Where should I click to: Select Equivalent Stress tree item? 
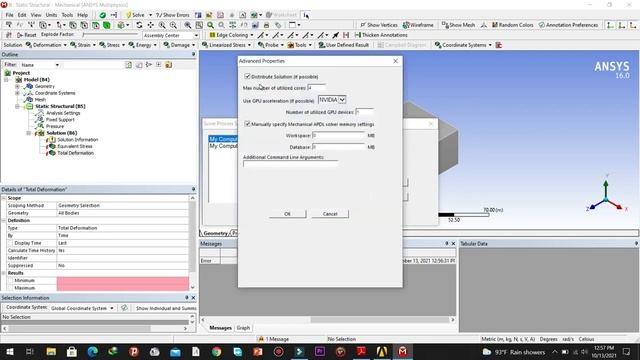coord(75,146)
